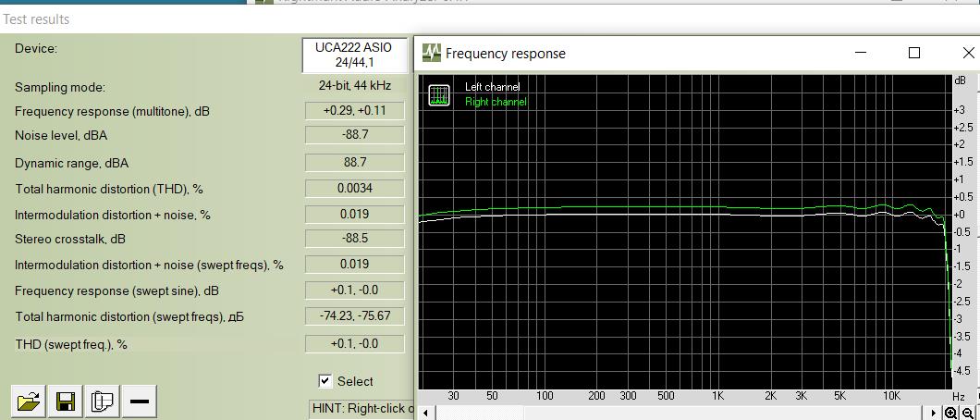Click the minus icon to remove the result
Image resolution: width=980 pixels, height=420 pixels.
pos(140,401)
